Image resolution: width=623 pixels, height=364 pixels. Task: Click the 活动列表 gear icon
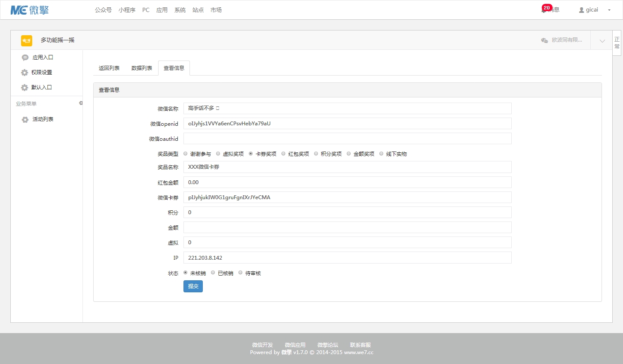point(25,120)
